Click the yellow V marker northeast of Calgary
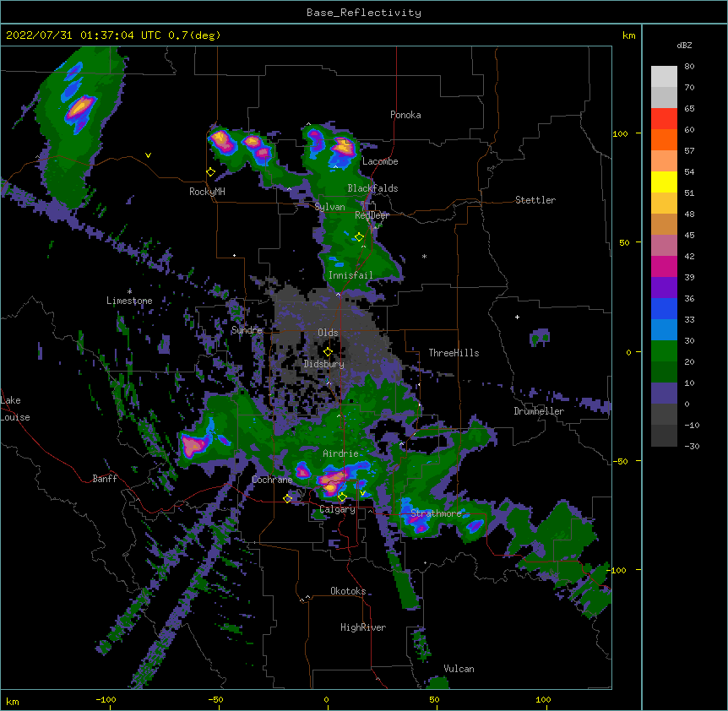This screenshot has height=711, width=728. tap(362, 493)
